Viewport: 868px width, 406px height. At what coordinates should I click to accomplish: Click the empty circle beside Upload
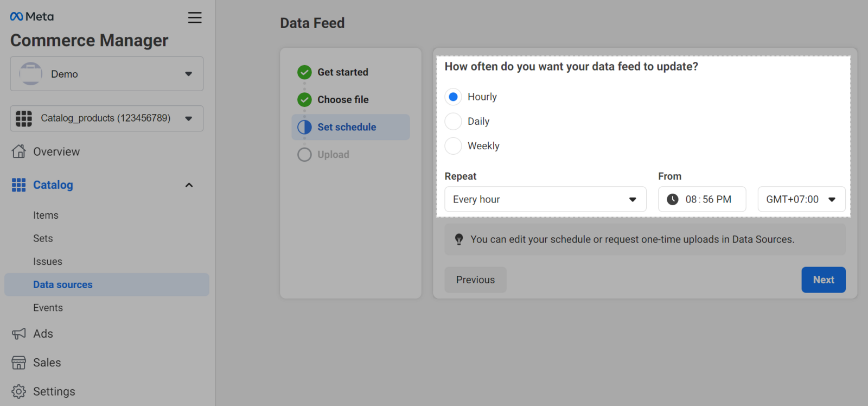[x=305, y=155]
